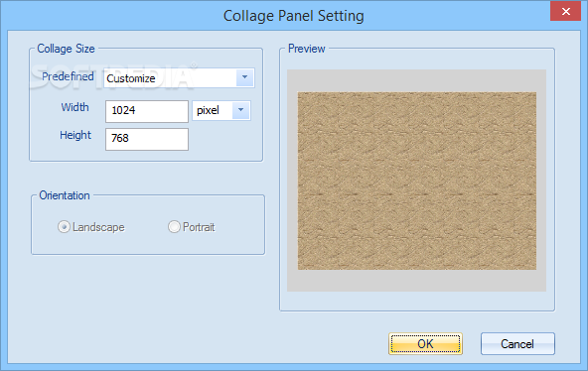Click the Width input field
Screen dimensions: 588x371
click(x=147, y=111)
